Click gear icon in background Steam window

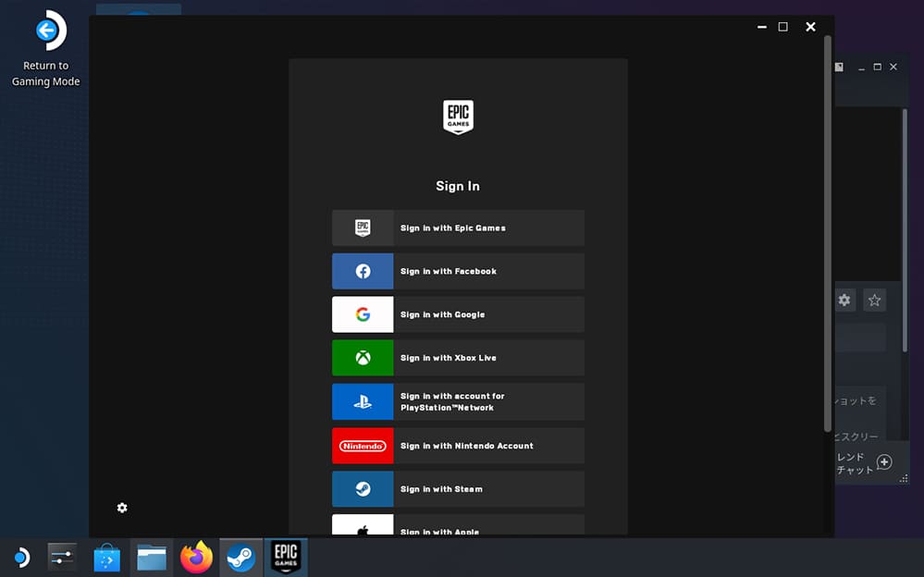pos(844,300)
